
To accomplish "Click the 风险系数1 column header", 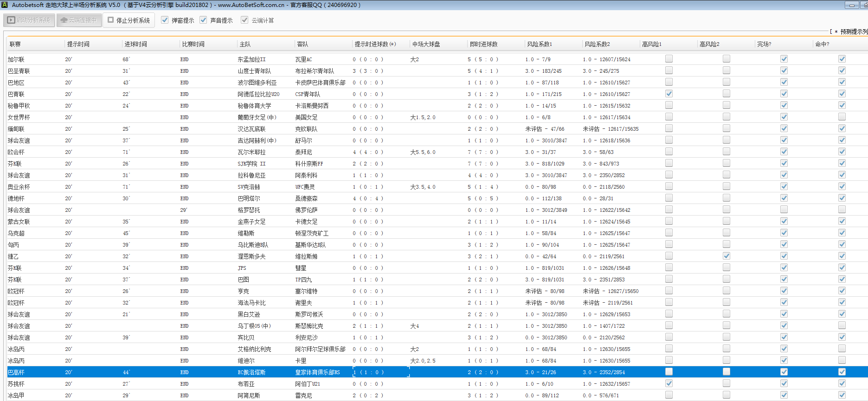I will [539, 44].
